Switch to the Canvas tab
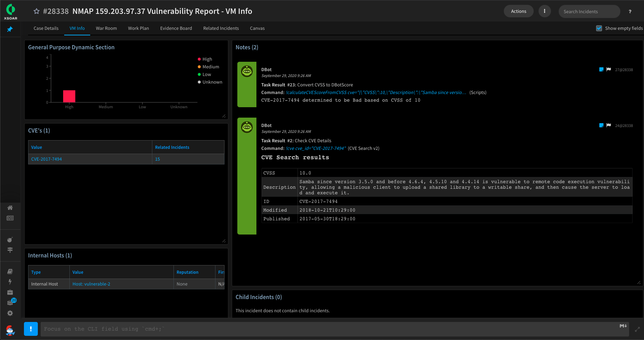644x340 pixels. [x=257, y=28]
